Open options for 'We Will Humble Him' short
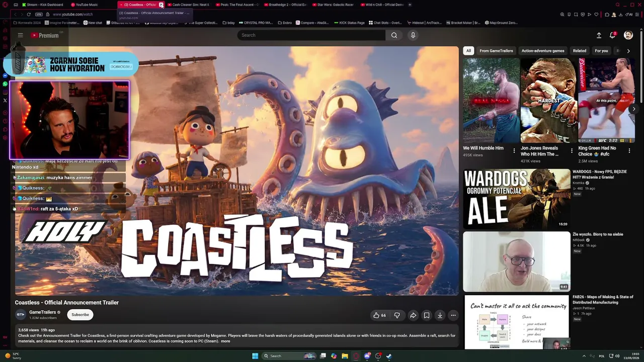The width and height of the screenshot is (644, 362). [x=514, y=150]
